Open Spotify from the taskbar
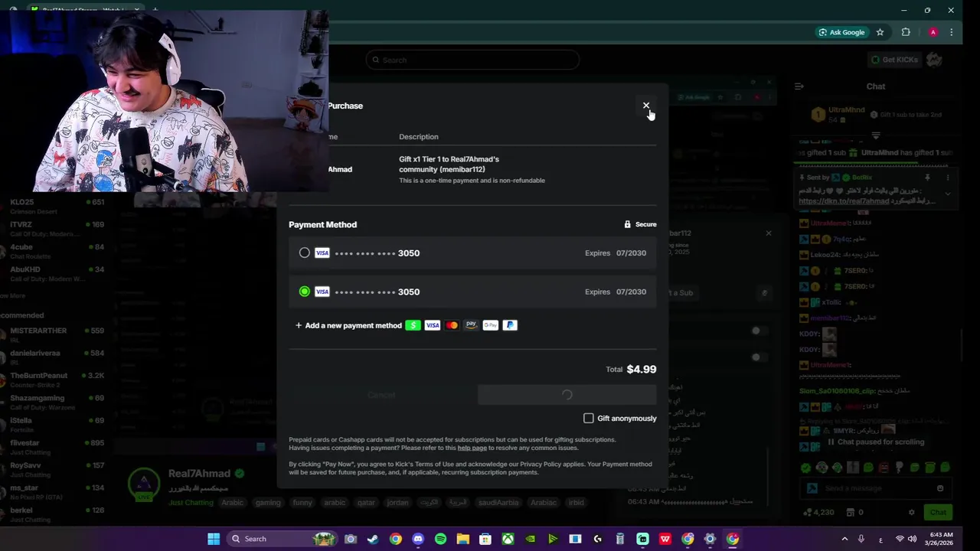Screen dimensions: 980x551 coord(440,539)
